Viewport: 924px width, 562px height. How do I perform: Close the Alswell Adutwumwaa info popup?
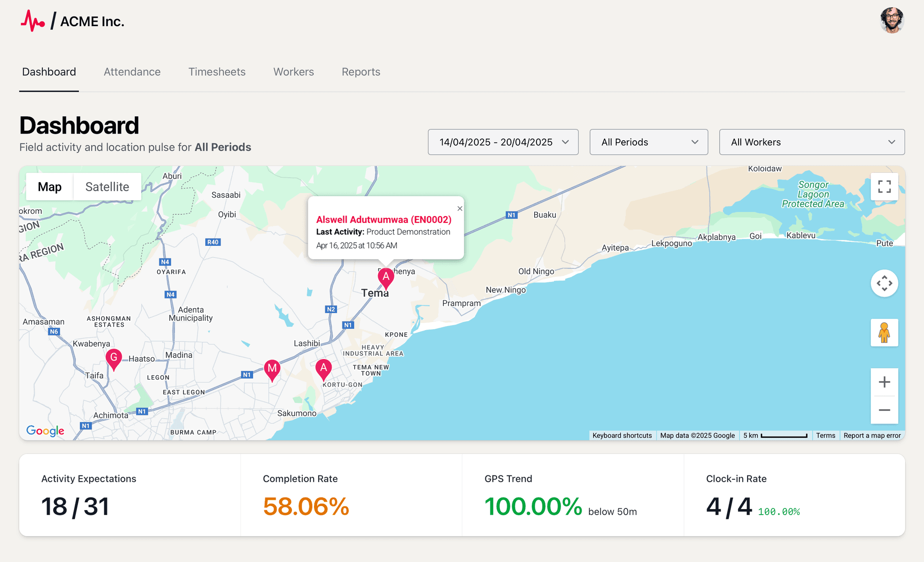(x=460, y=208)
